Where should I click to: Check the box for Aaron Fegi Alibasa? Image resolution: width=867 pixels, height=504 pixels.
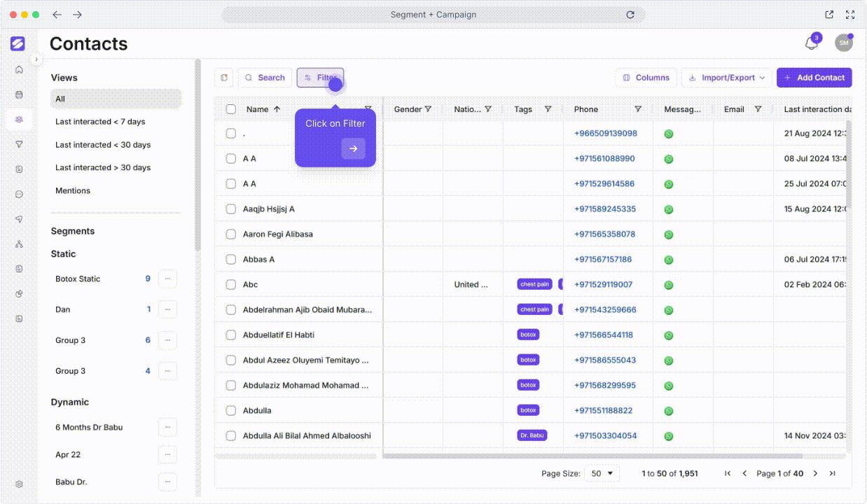click(x=230, y=234)
